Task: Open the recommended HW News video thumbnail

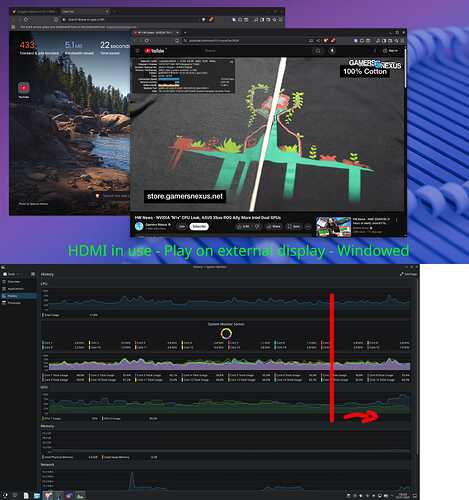Action: point(333,227)
